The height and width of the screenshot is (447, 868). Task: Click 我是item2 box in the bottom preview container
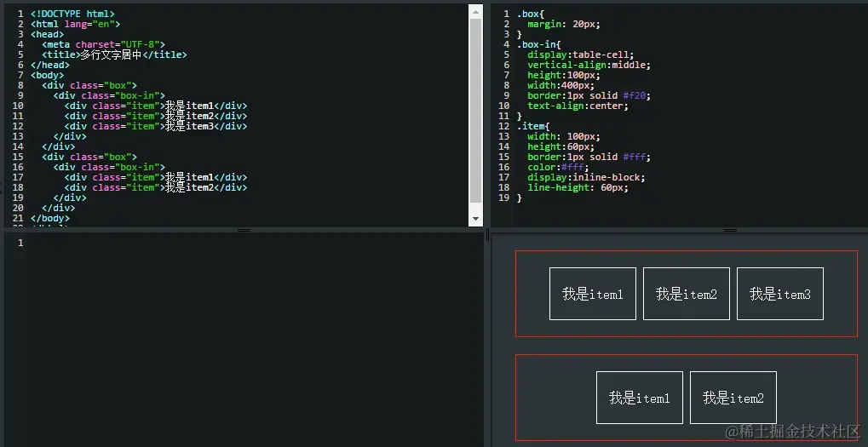(733, 398)
